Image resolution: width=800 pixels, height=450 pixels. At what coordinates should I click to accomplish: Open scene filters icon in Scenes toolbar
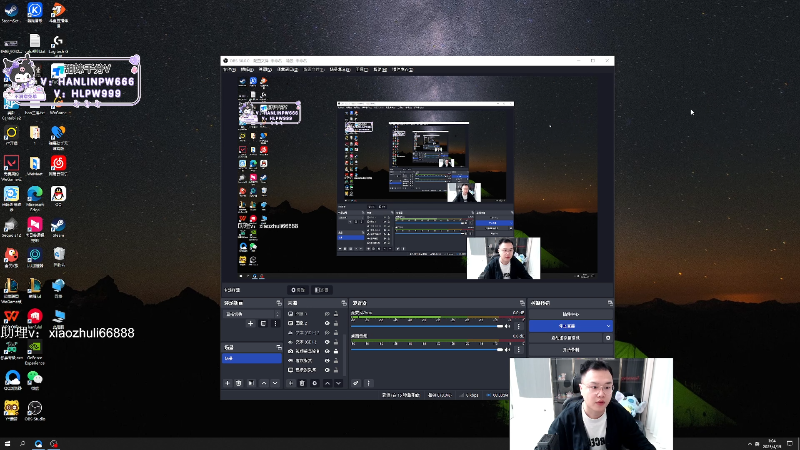[251, 383]
